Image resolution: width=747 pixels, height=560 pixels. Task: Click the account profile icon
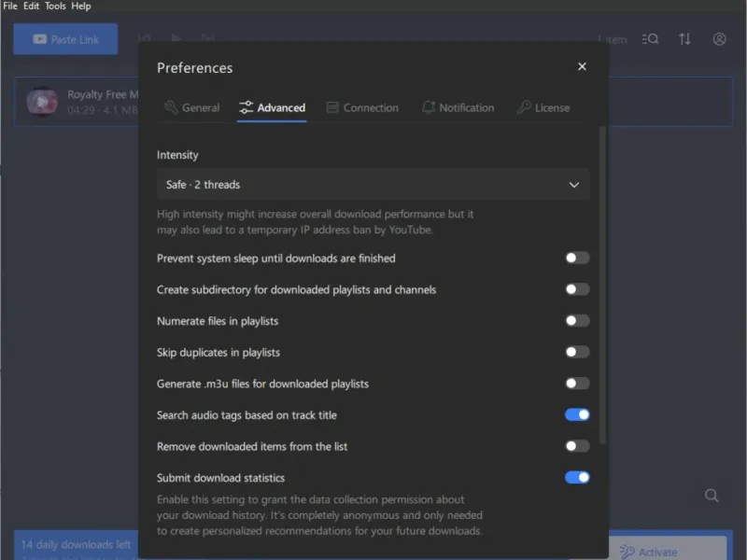pyautogui.click(x=719, y=39)
